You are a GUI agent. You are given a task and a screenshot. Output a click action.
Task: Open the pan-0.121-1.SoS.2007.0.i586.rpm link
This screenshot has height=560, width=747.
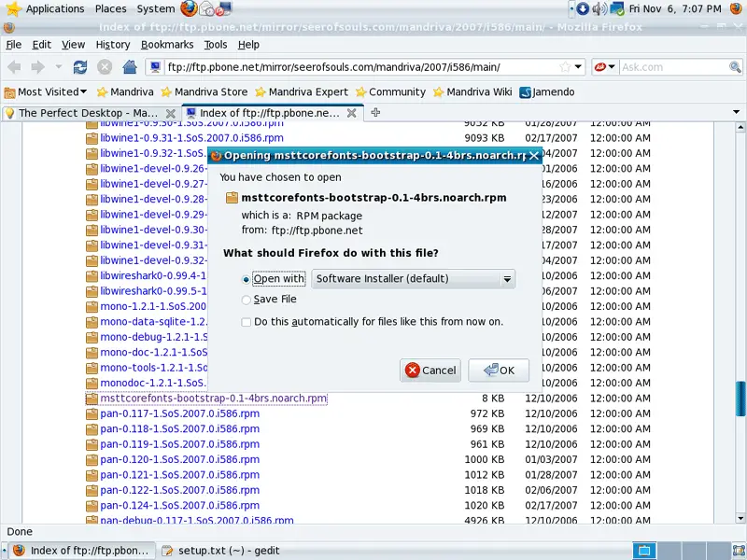tap(179, 475)
